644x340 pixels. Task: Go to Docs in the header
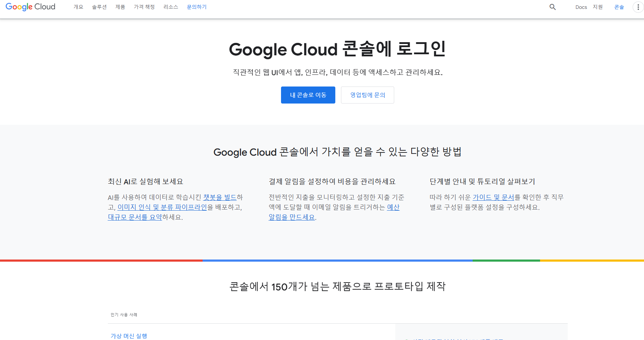tap(581, 7)
